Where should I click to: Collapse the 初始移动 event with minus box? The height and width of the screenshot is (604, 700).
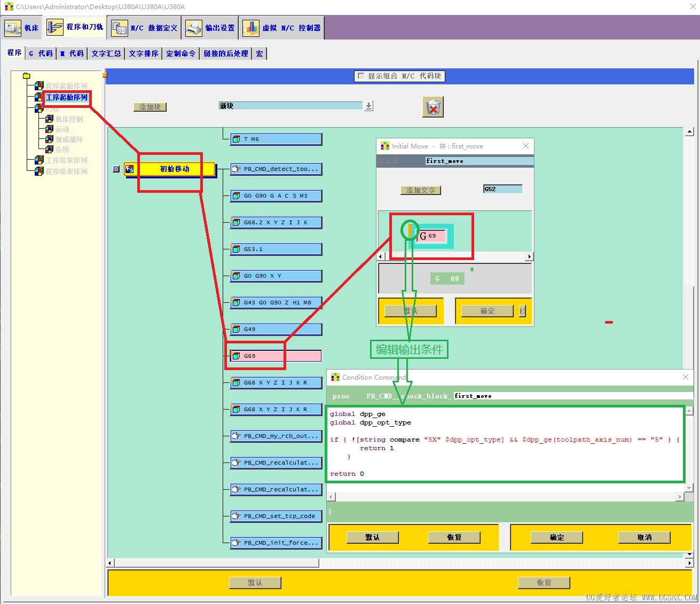(x=116, y=169)
